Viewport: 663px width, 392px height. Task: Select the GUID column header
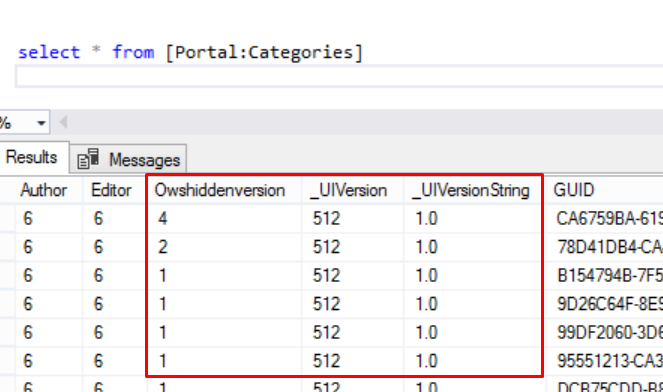pos(574,190)
